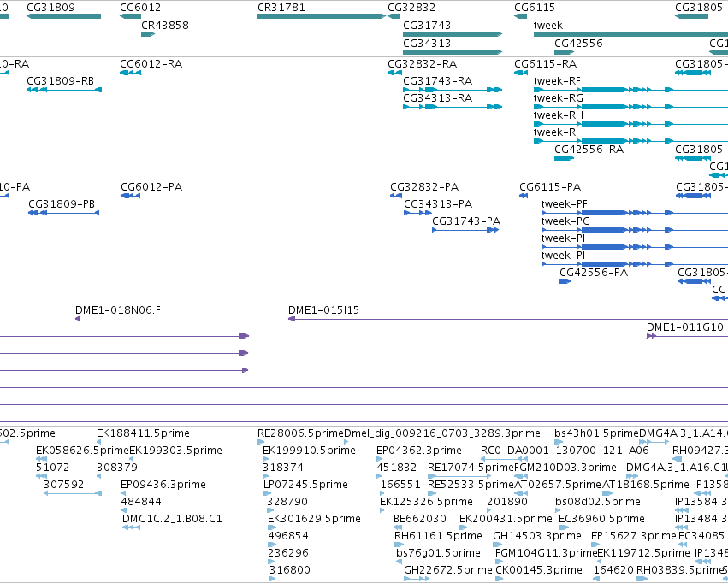Viewport: 728px width, 583px height.
Task: Select the RE17074.5prime EST feature
Action: (459, 476)
